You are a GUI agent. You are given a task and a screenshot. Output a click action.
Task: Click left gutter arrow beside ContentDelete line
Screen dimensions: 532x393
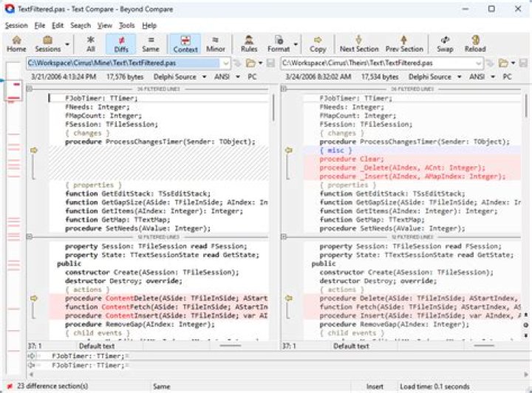click(33, 298)
